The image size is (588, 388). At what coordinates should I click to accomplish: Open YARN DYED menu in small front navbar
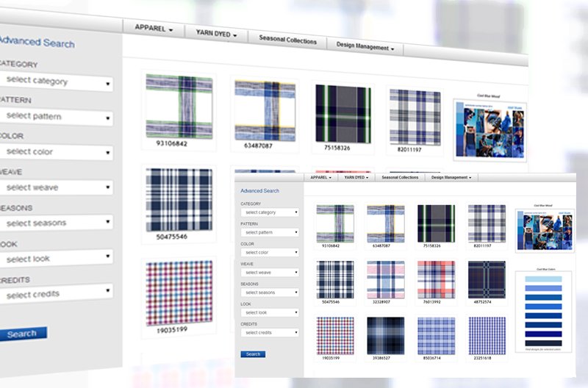(356, 177)
